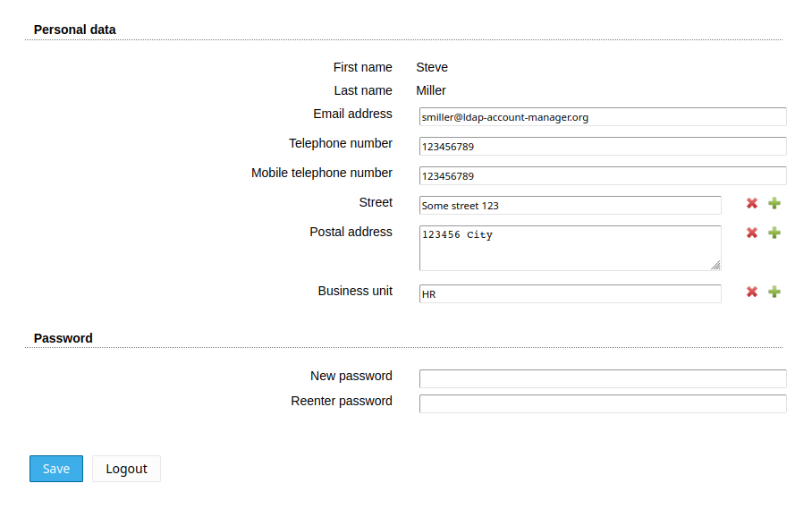Click the red delete icon beside Street
Image resolution: width=812 pixels, height=509 pixels.
(x=752, y=204)
